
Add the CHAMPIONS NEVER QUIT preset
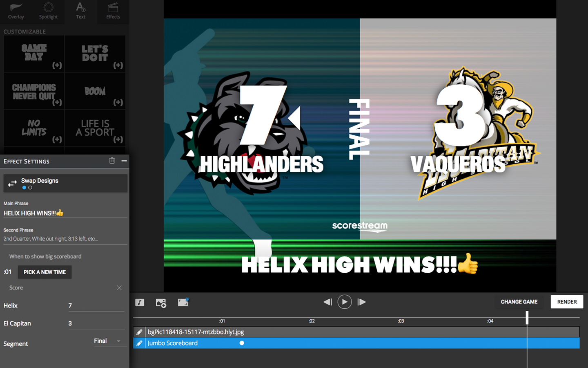click(34, 91)
